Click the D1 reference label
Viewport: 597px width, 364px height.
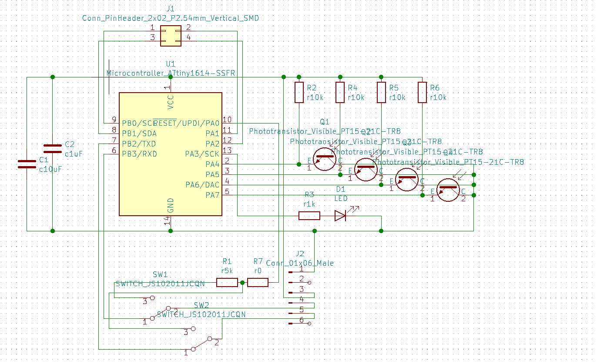click(x=341, y=189)
